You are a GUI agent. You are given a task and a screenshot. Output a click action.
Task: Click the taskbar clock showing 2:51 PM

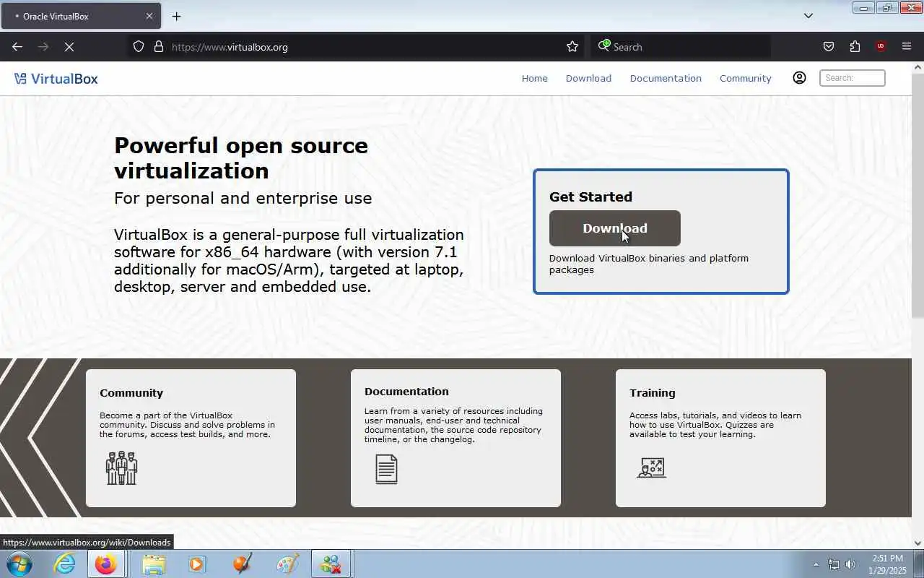888,564
